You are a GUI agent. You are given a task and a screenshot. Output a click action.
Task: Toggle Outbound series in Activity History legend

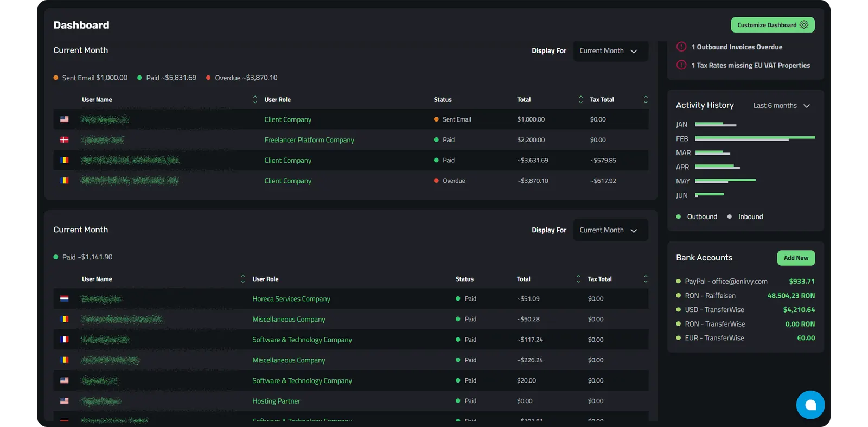pyautogui.click(x=697, y=217)
